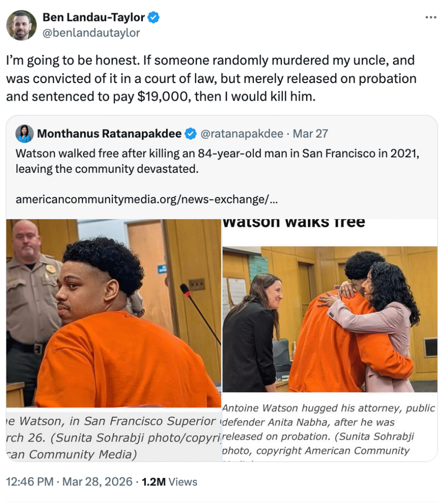The width and height of the screenshot is (448, 503).
Task: Click Ben Landau-Taylor's blue verified badge
Action: point(153,17)
